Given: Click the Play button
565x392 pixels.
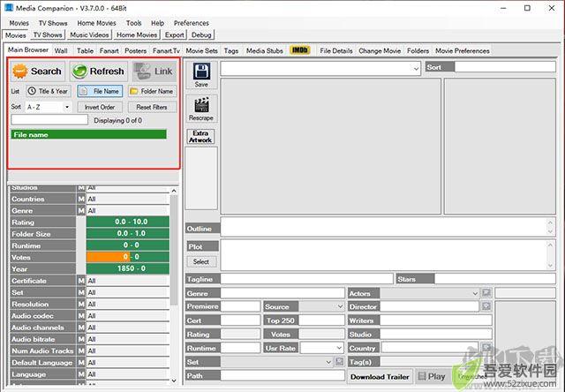Looking at the screenshot, I should pos(432,376).
